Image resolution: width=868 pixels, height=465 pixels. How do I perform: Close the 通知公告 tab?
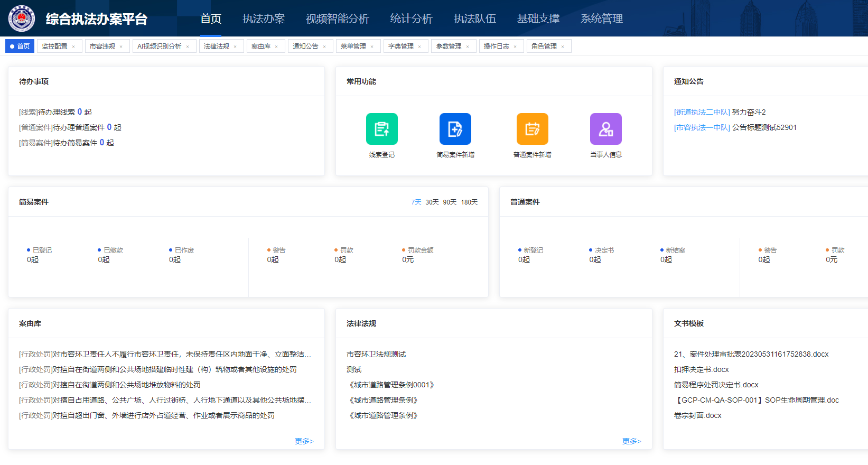tap(324, 46)
